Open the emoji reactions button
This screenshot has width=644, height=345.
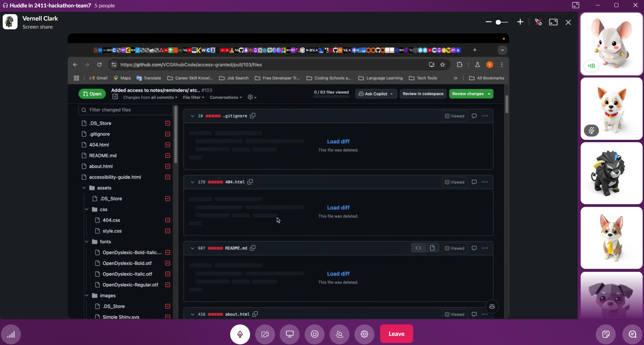(x=315, y=334)
